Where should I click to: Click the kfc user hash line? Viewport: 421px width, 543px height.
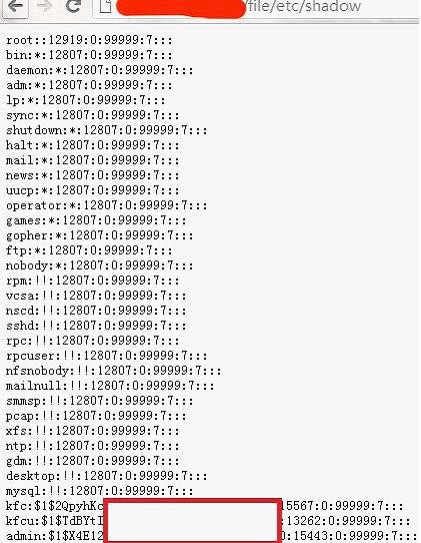click(205, 506)
